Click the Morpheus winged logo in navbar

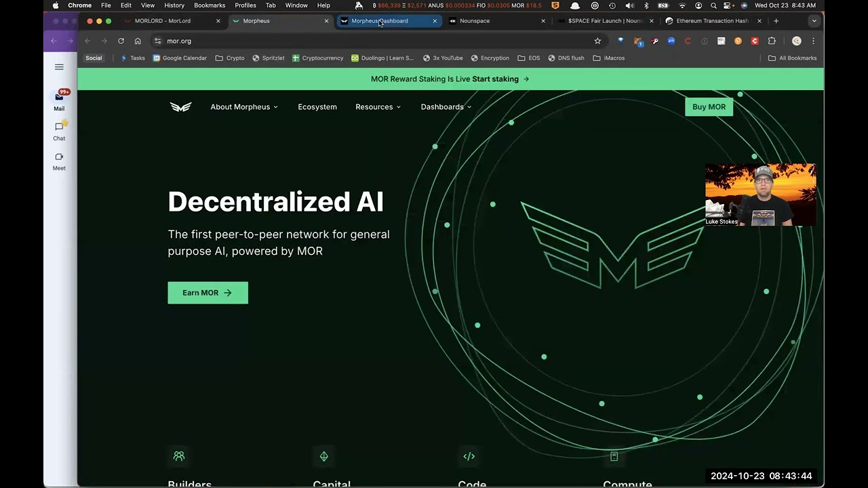coord(180,107)
